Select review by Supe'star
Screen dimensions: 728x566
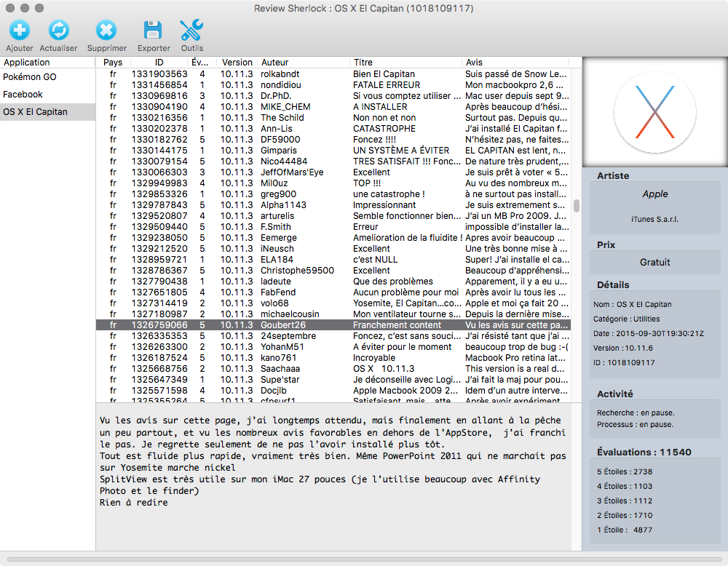[333, 380]
